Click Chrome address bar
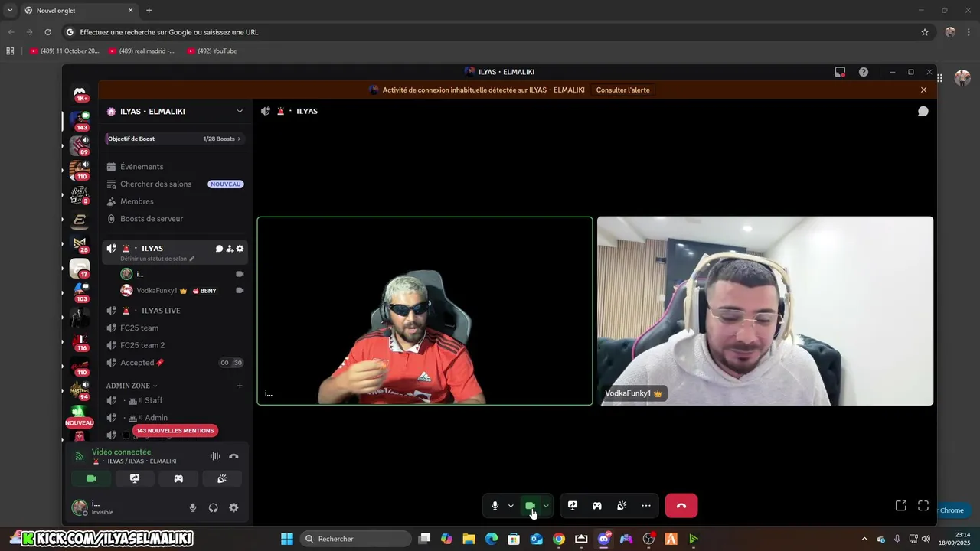 pos(490,32)
